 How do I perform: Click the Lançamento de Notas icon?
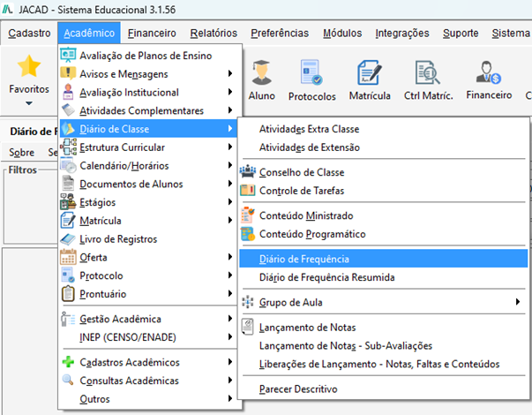pyautogui.click(x=248, y=327)
